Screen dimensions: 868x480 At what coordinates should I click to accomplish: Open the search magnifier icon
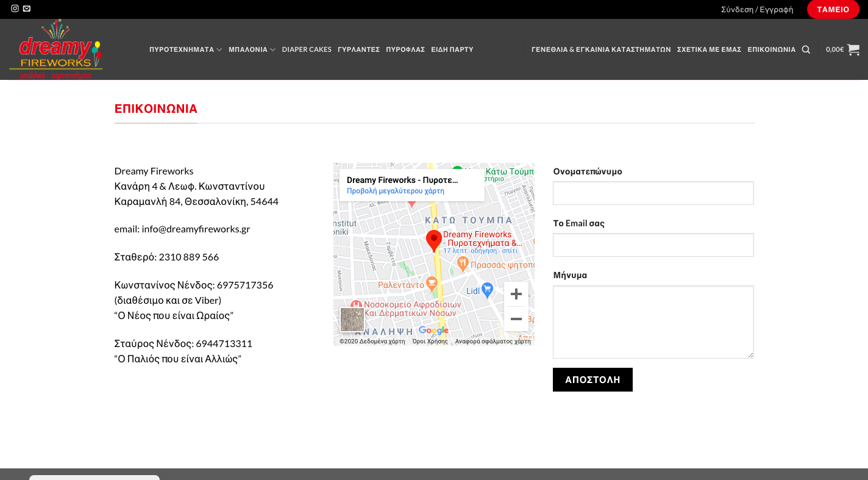click(806, 49)
